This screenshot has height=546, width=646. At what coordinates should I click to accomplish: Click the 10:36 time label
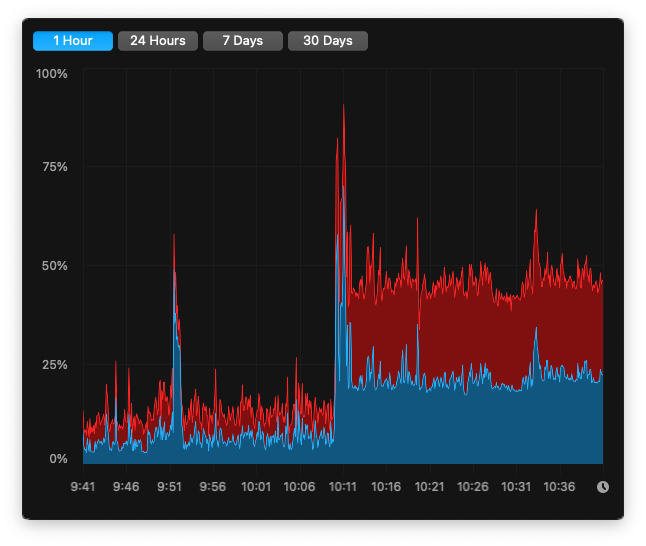click(559, 487)
